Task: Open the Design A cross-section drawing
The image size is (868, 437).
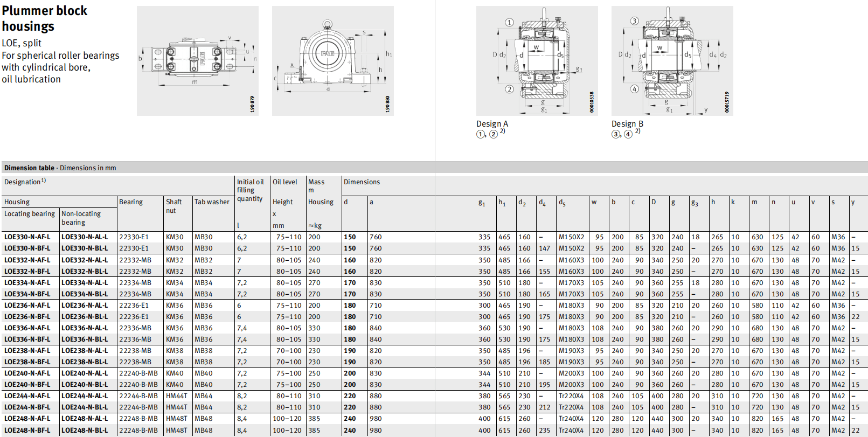Action: click(x=537, y=60)
